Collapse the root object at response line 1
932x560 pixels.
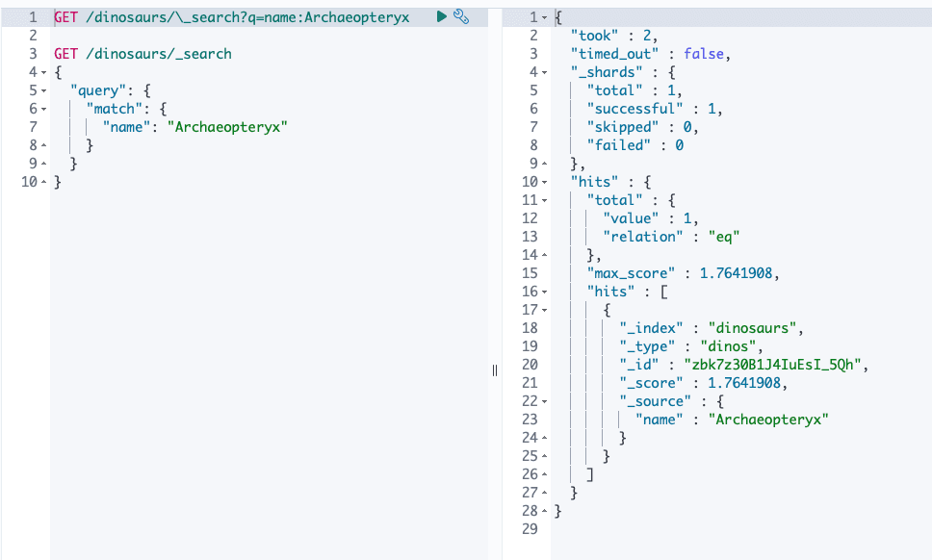click(x=545, y=17)
